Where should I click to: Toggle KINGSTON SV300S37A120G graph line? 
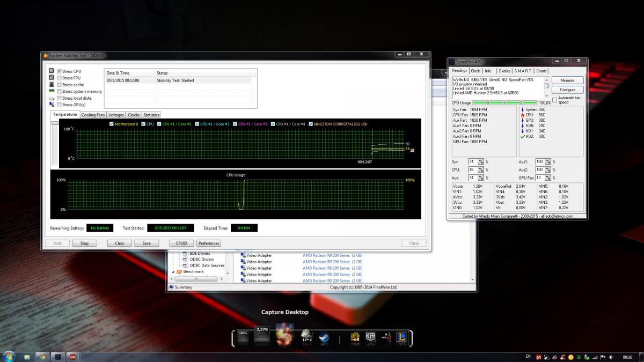[x=310, y=124]
